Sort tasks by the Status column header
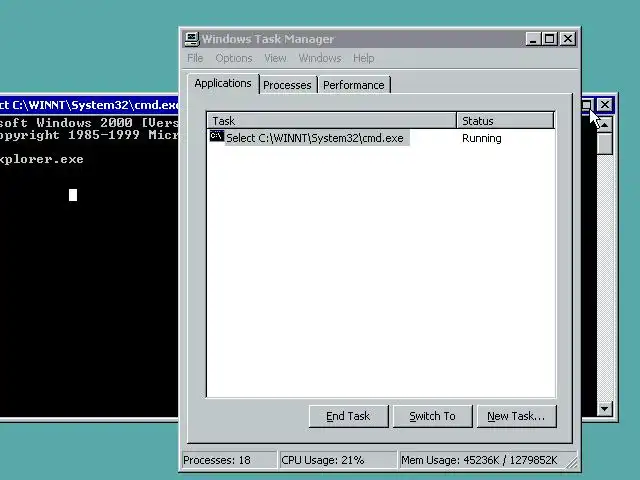Image resolution: width=640 pixels, height=480 pixels. point(505,121)
